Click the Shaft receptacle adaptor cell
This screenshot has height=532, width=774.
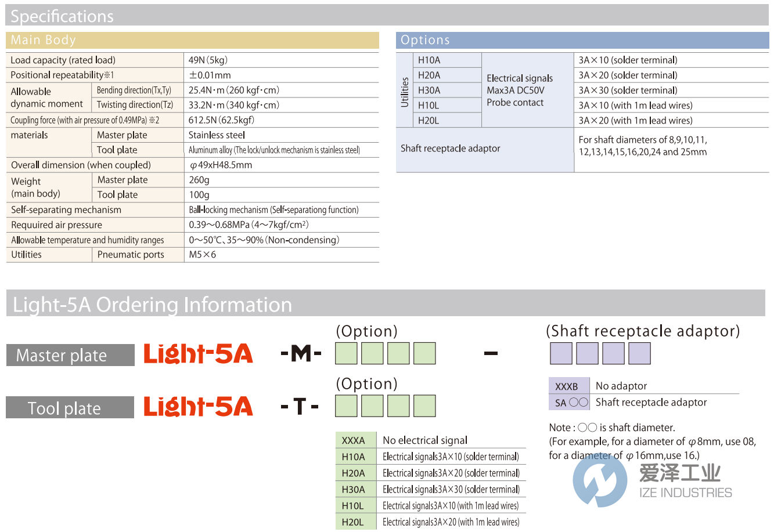[x=451, y=149]
